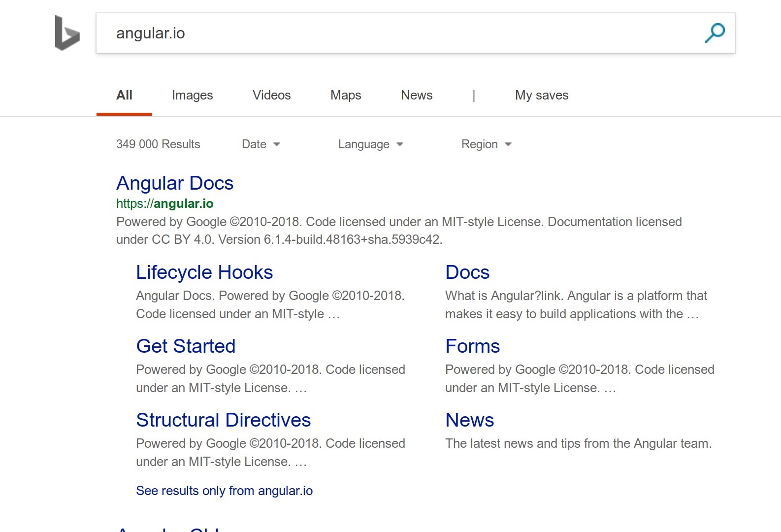Open the Get Started sitelink
781x532 pixels.
(186, 346)
